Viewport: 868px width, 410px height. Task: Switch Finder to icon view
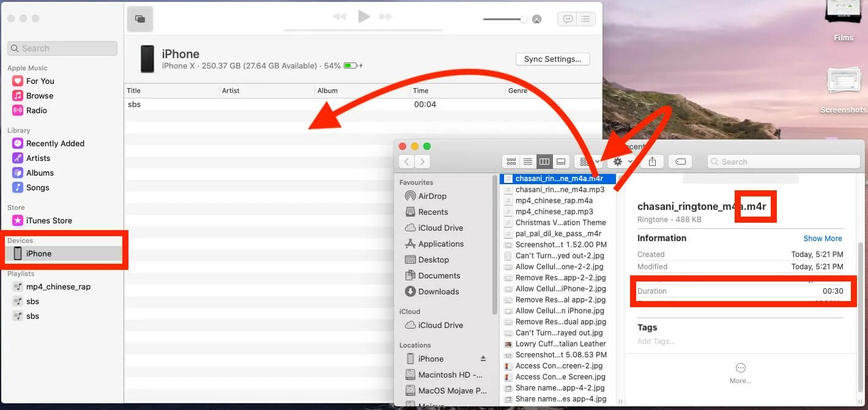(511, 162)
